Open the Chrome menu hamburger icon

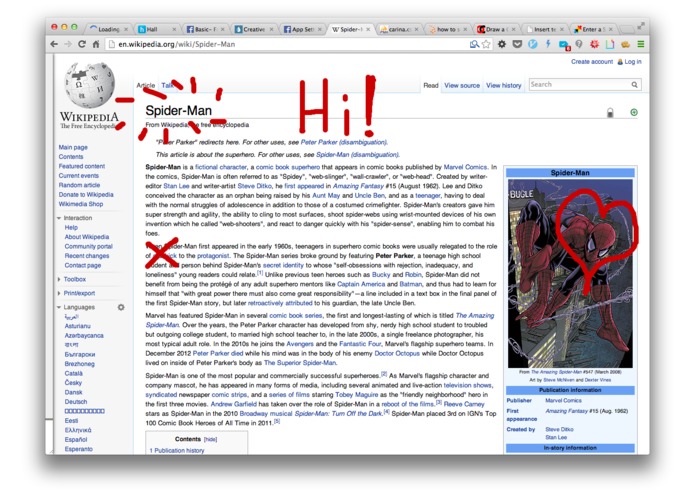pos(640,44)
